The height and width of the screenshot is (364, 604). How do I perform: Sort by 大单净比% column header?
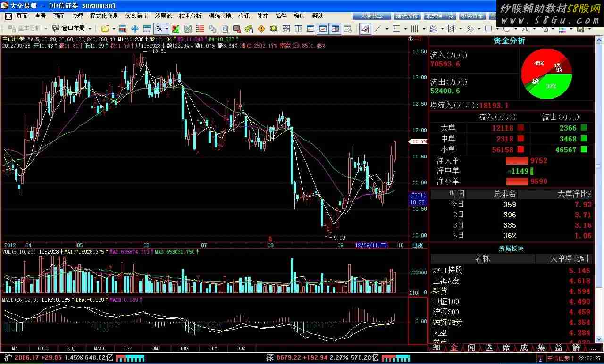pyautogui.click(x=565, y=258)
